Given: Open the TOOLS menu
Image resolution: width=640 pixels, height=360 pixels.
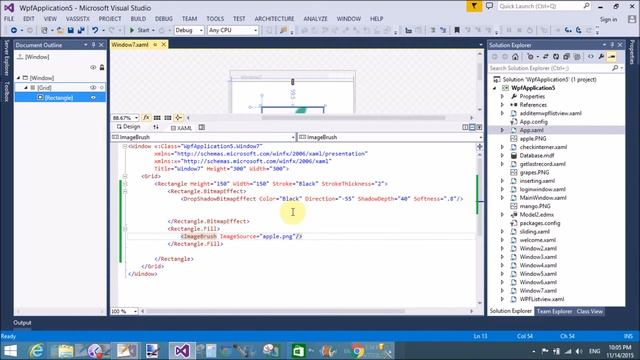Looking at the screenshot, I should point(215,19).
